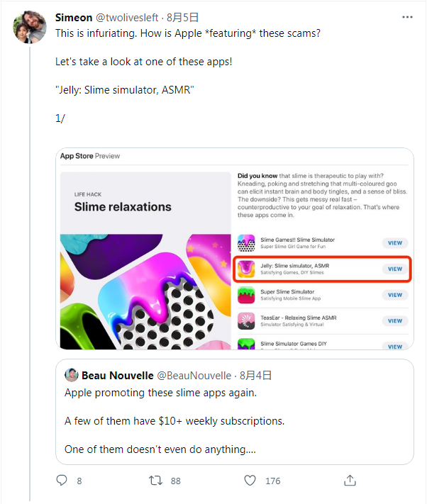
Task: Like the tweet with heart icon
Action: point(250,481)
